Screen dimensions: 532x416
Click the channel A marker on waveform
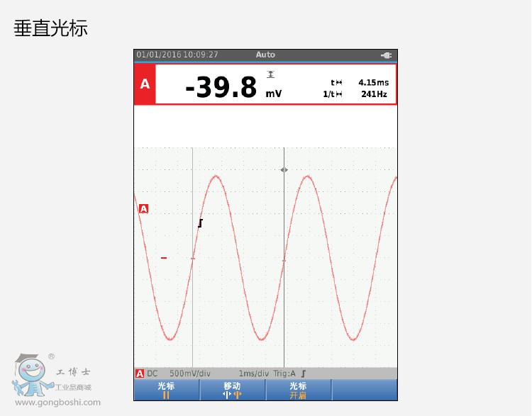tap(143, 208)
